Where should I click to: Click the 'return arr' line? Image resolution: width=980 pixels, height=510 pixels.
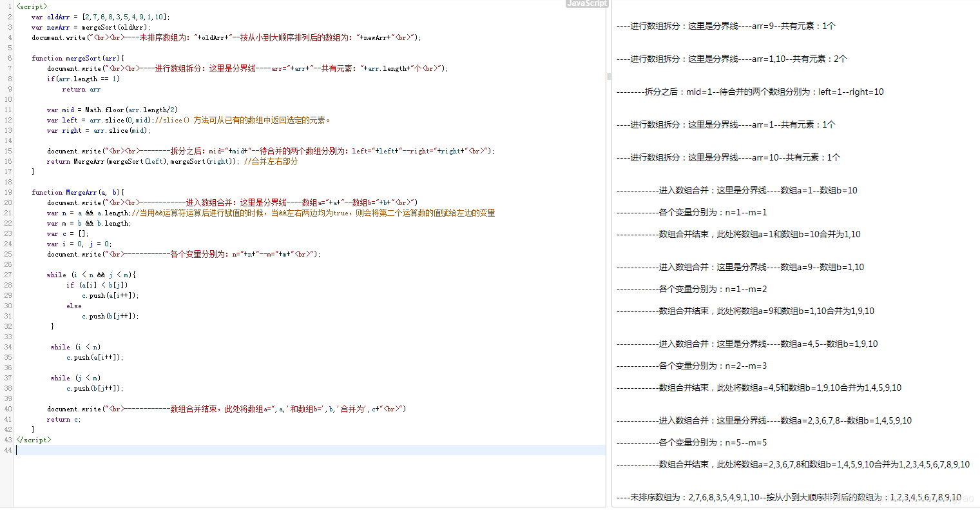(x=81, y=89)
